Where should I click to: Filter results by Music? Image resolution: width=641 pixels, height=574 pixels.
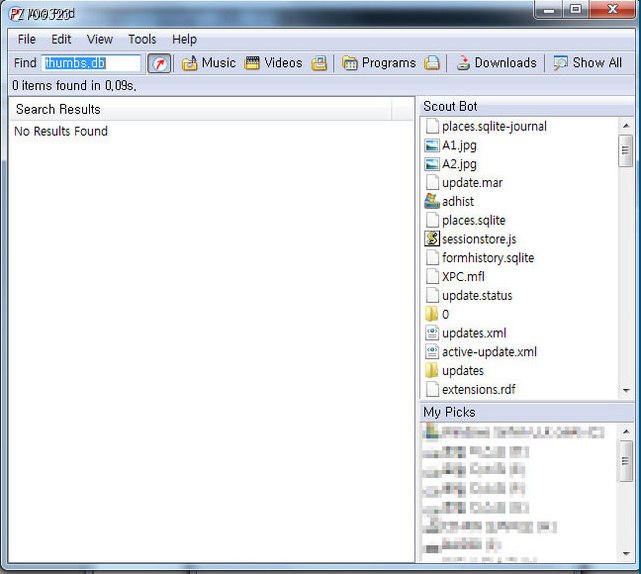click(209, 63)
